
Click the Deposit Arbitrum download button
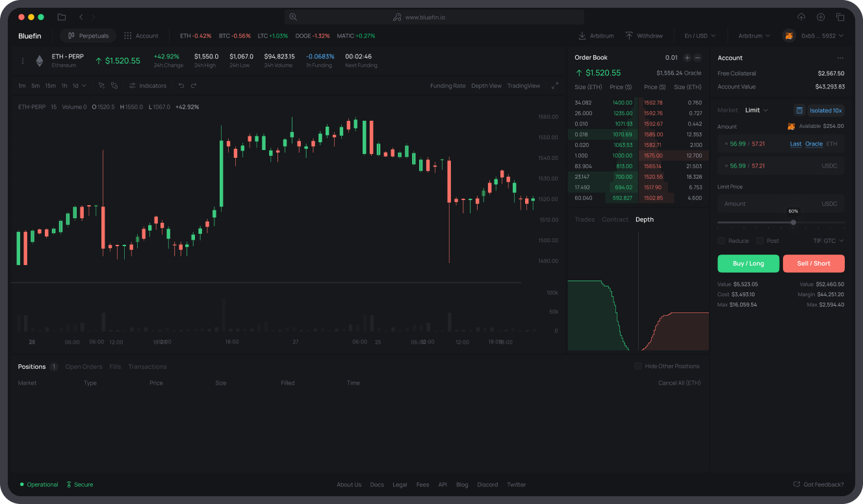[596, 36]
